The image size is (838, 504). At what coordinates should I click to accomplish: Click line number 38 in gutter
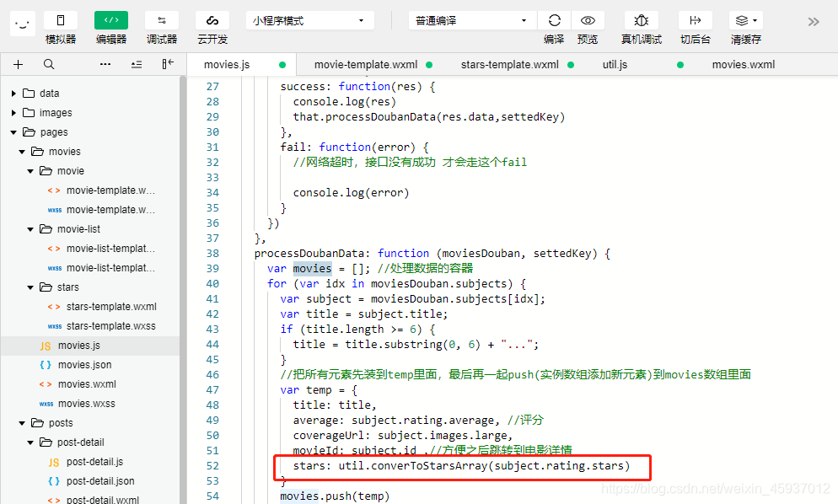click(212, 254)
